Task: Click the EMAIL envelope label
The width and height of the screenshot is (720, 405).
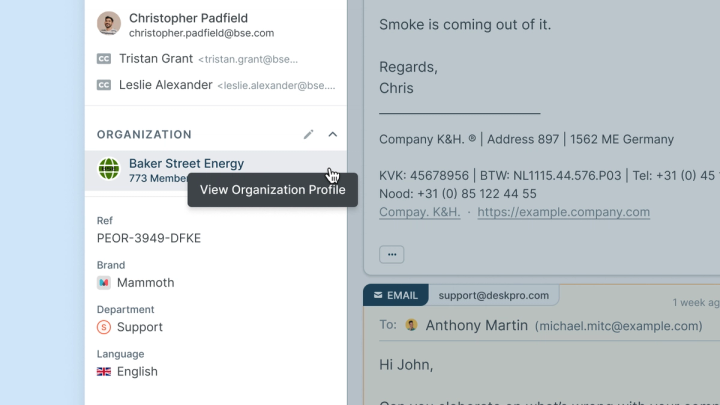Action: click(x=396, y=295)
